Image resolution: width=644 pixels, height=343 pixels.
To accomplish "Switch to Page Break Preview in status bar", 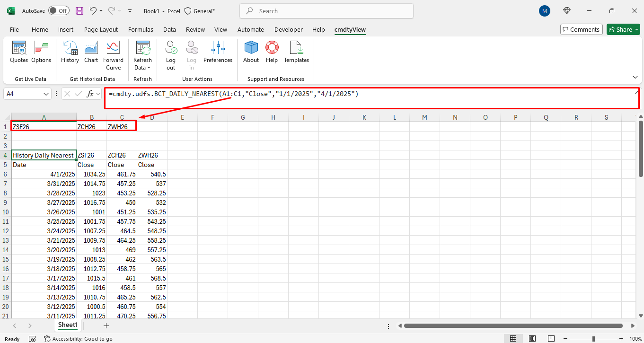I will (x=551, y=339).
